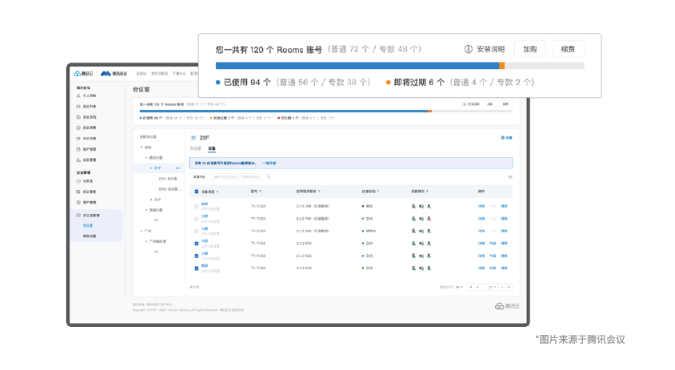The image size is (675, 370).
Task: Collapse the 22F tree node
Action: 151,168
